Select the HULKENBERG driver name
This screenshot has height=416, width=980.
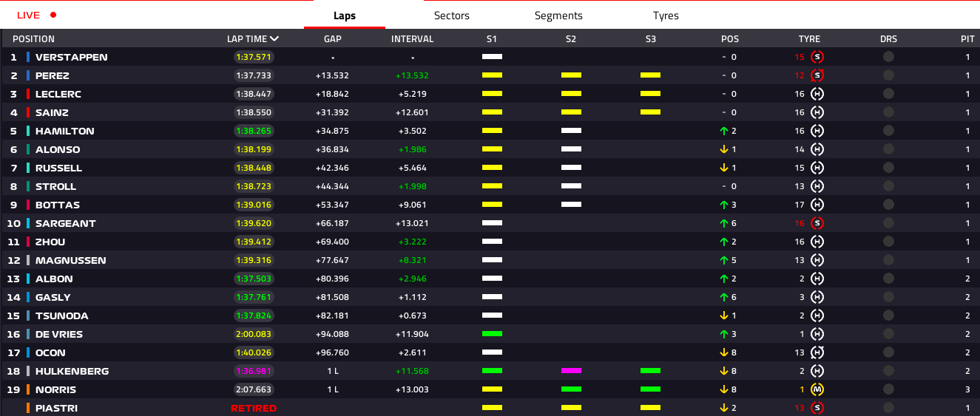(72, 371)
